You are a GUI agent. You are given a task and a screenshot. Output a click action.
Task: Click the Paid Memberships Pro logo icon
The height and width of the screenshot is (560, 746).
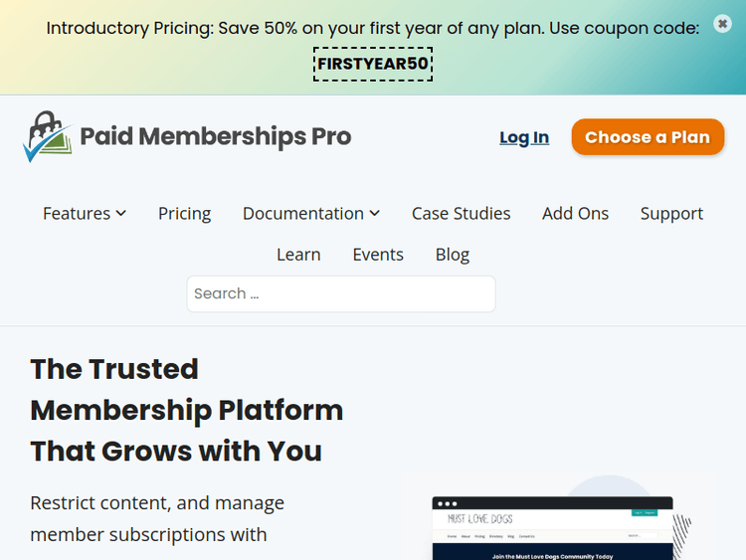[47, 137]
